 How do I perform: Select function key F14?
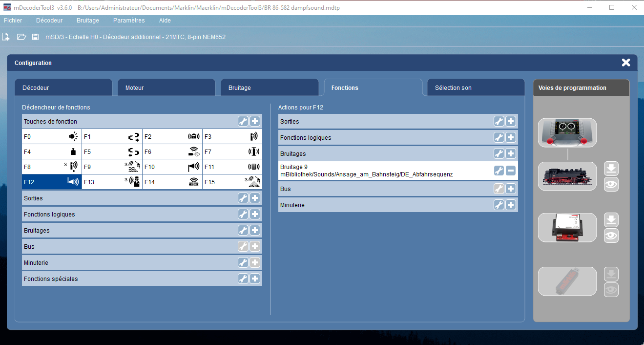click(x=172, y=182)
